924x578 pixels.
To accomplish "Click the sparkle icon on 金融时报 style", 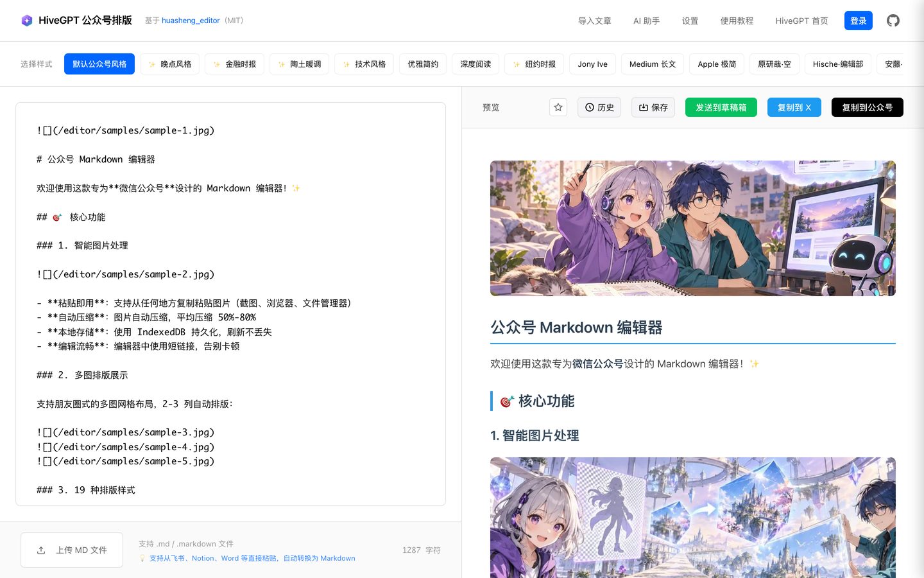I will click(217, 64).
